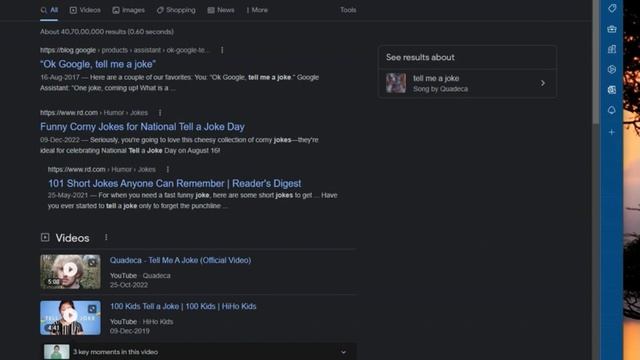The height and width of the screenshot is (360, 640).
Task: Open the Games icon in Edge sidebar
Action: click(611, 49)
